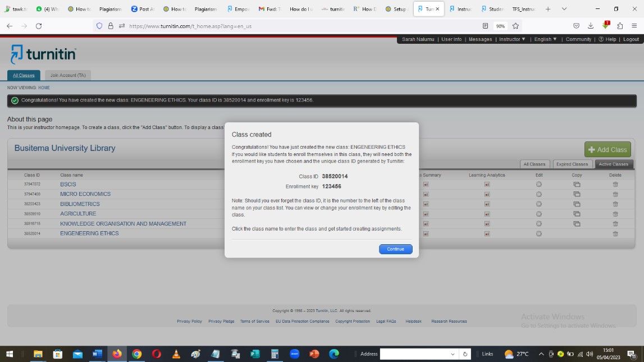The image size is (644, 362).
Task: Open Messages in top bar
Action: (x=480, y=39)
